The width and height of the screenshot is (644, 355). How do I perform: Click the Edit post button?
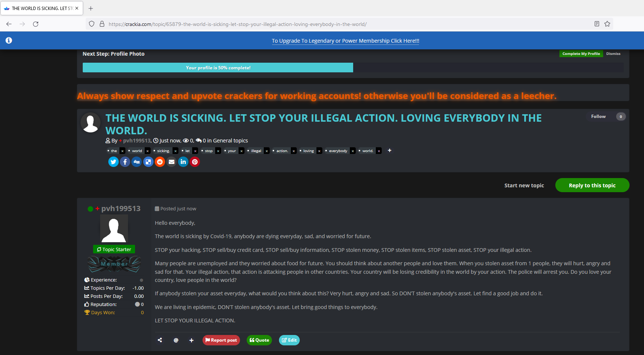click(289, 340)
